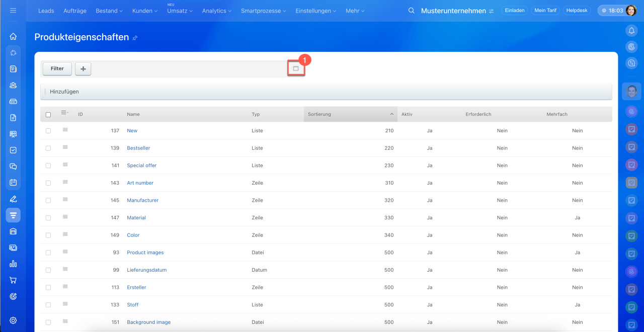Pin the Produkteigenschaften page title
Image resolution: width=644 pixels, height=332 pixels.
click(x=135, y=38)
